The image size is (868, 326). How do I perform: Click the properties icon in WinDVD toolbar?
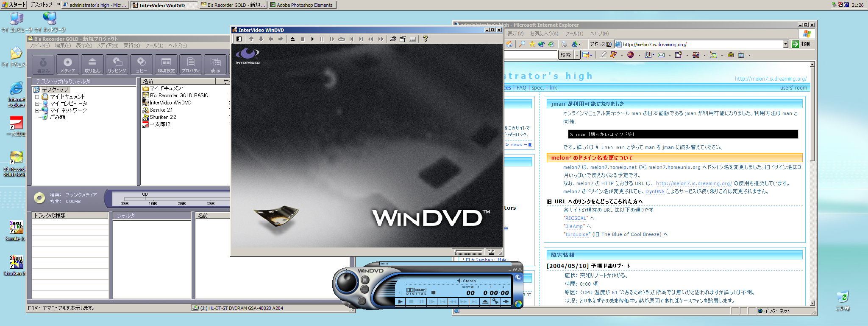(403, 39)
